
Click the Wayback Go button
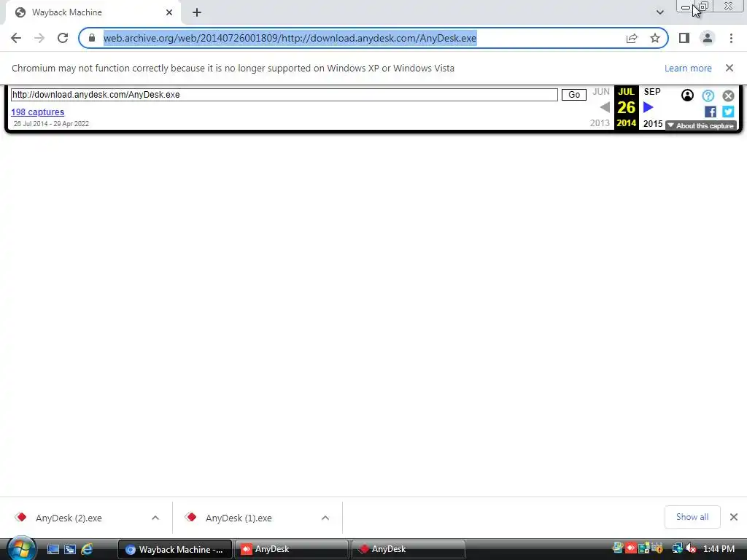pos(573,95)
